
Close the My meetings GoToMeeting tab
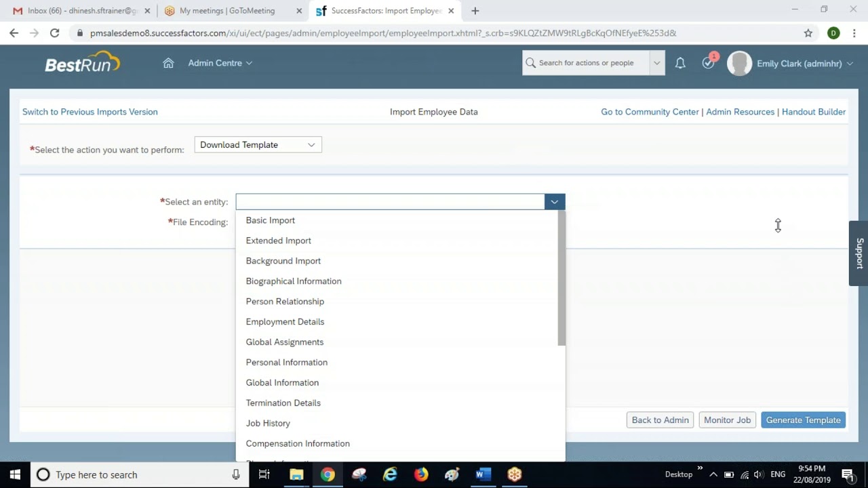(x=299, y=11)
